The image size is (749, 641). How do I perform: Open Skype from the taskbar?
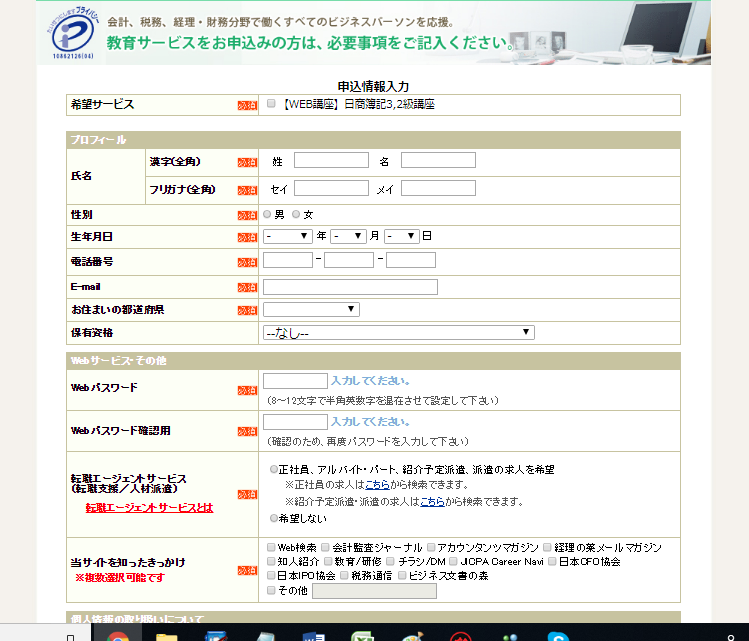(558, 634)
